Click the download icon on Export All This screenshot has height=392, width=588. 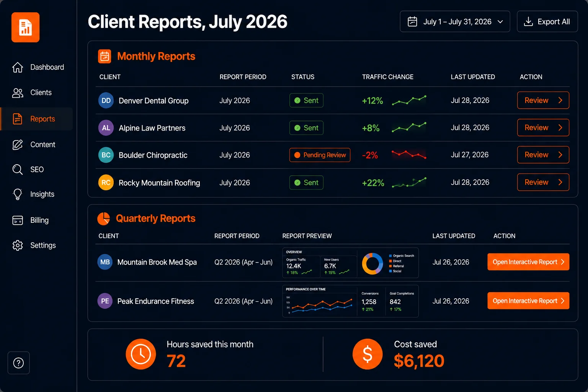528,21
